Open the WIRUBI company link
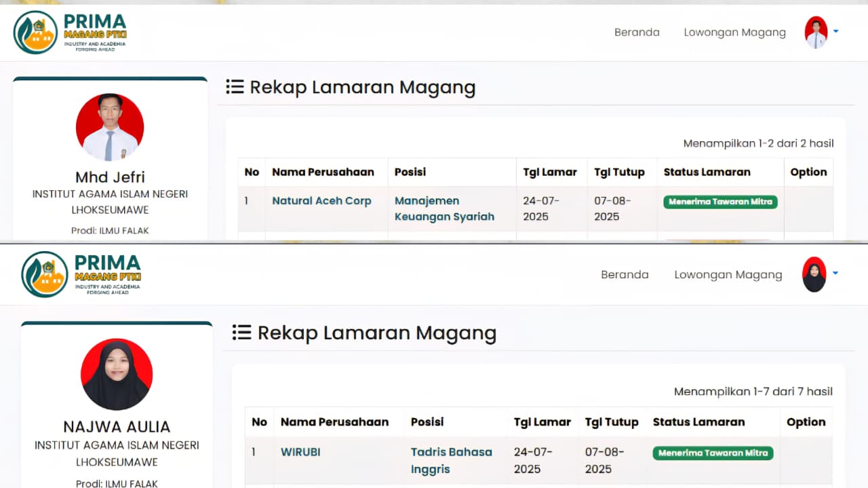This screenshot has height=488, width=868. (x=300, y=451)
